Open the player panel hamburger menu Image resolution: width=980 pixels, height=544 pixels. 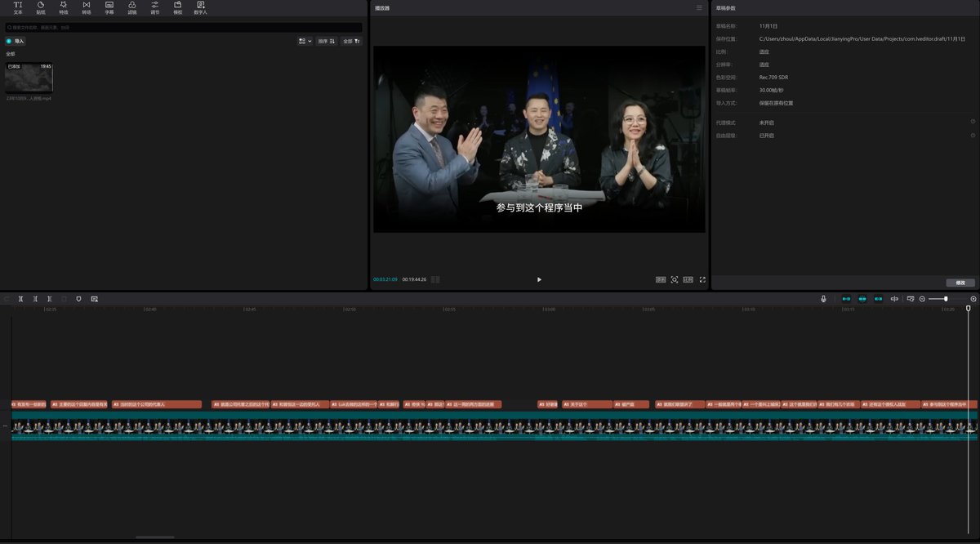(x=699, y=7)
